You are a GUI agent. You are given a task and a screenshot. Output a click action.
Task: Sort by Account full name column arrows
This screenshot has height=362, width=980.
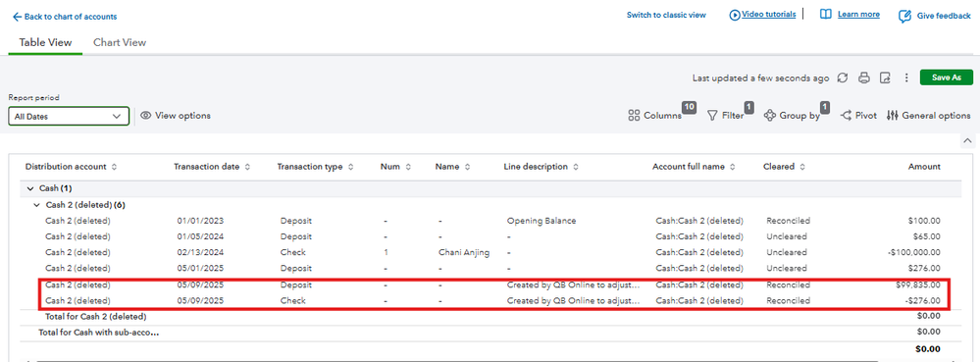coord(733,167)
